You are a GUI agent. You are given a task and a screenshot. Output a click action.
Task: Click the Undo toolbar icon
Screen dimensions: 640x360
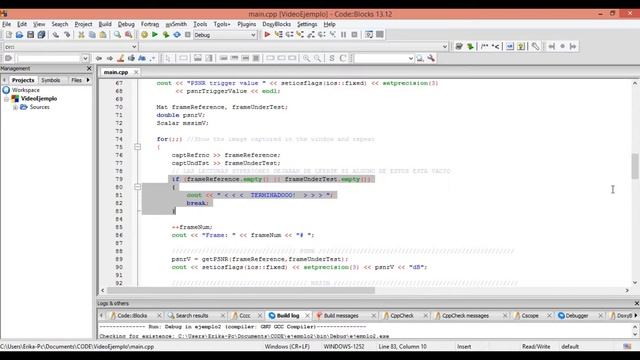[x=56, y=35]
